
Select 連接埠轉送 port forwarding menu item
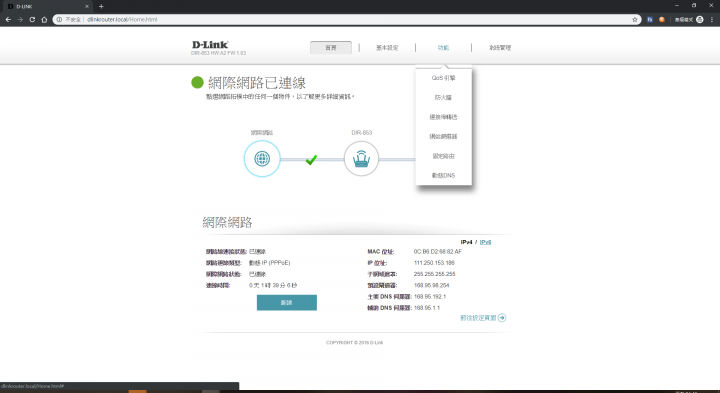(x=444, y=117)
